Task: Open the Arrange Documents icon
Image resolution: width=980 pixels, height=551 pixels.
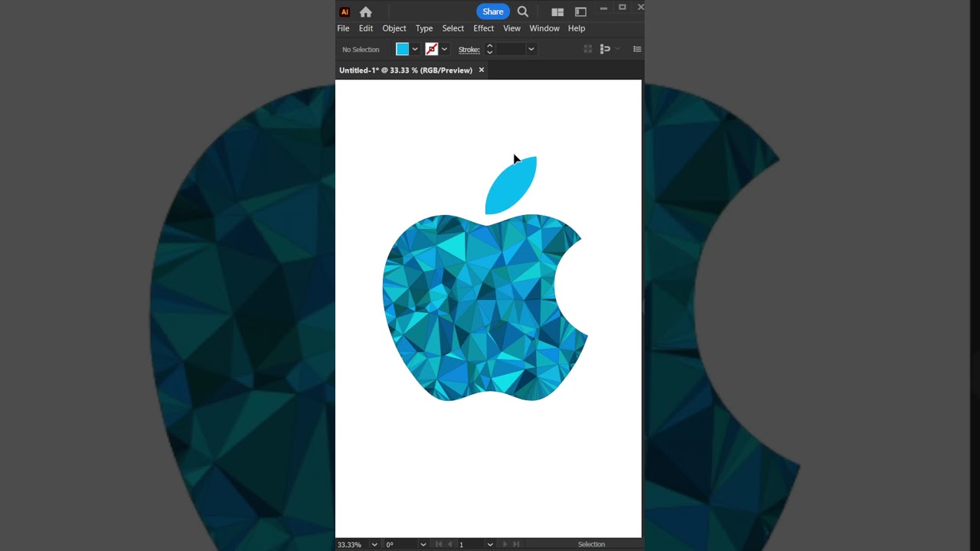Action: [x=557, y=11]
